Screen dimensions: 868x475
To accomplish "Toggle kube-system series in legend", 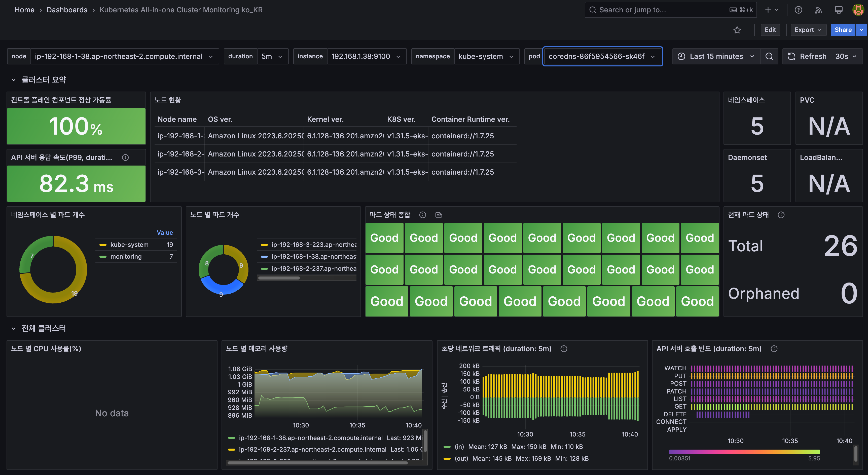I will coord(129,245).
